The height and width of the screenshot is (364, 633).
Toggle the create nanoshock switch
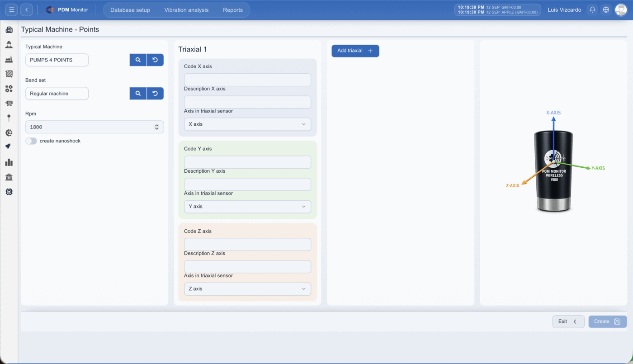(x=31, y=141)
